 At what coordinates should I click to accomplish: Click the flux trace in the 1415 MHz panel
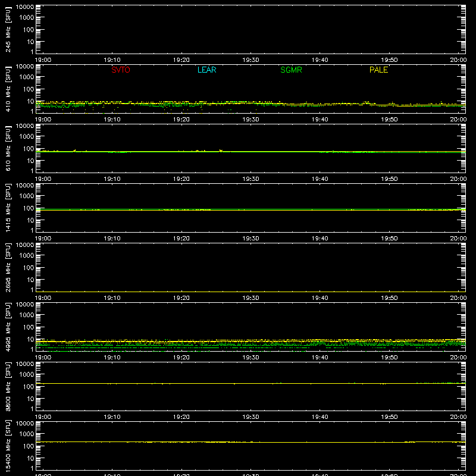tap(250, 209)
